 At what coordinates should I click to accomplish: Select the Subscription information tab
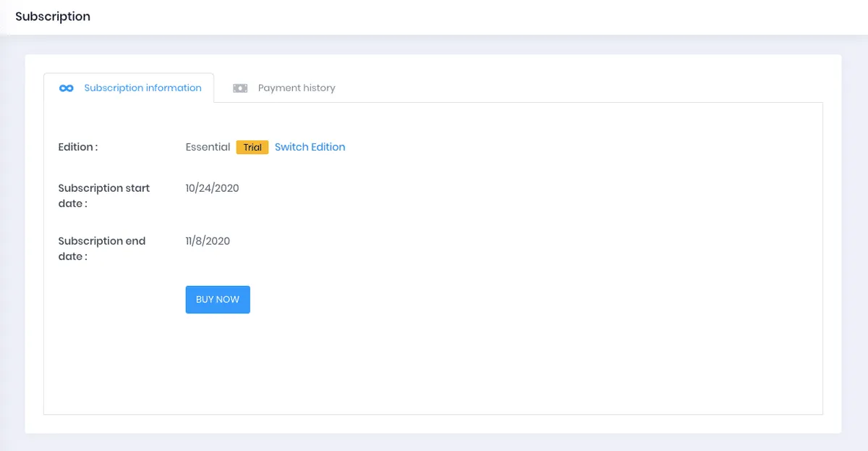pos(142,87)
